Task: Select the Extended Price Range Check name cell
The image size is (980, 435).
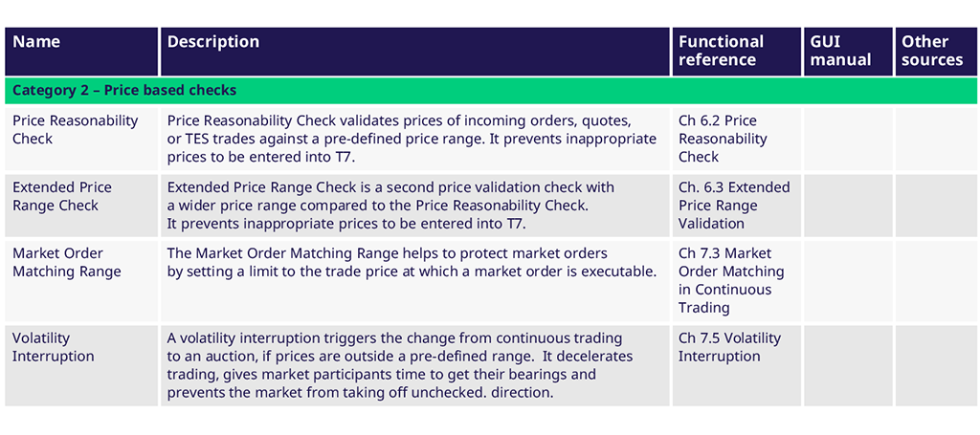Action: point(62,196)
